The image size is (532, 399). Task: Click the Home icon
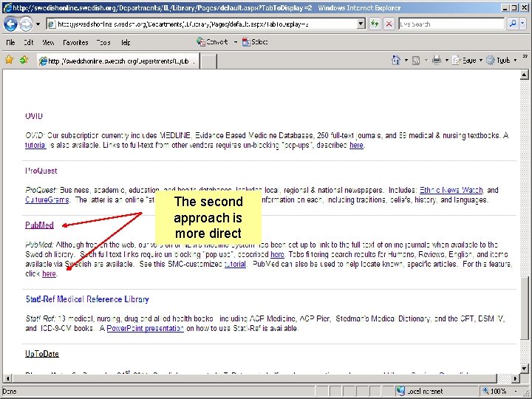pyautogui.click(x=396, y=61)
